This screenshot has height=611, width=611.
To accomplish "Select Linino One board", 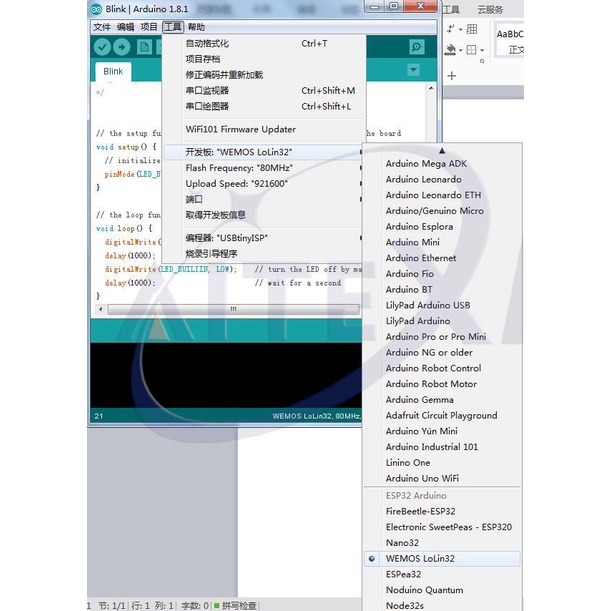I will coord(442,463).
